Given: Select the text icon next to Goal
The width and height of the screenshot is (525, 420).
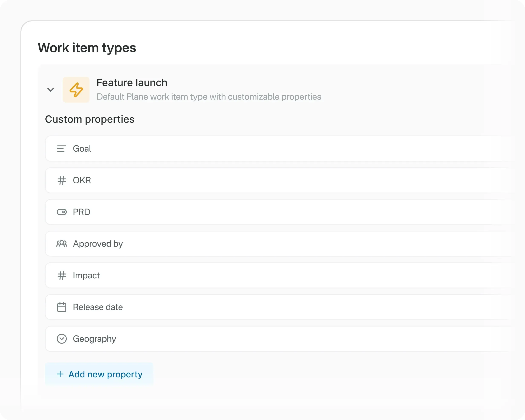Looking at the screenshot, I should [x=62, y=148].
